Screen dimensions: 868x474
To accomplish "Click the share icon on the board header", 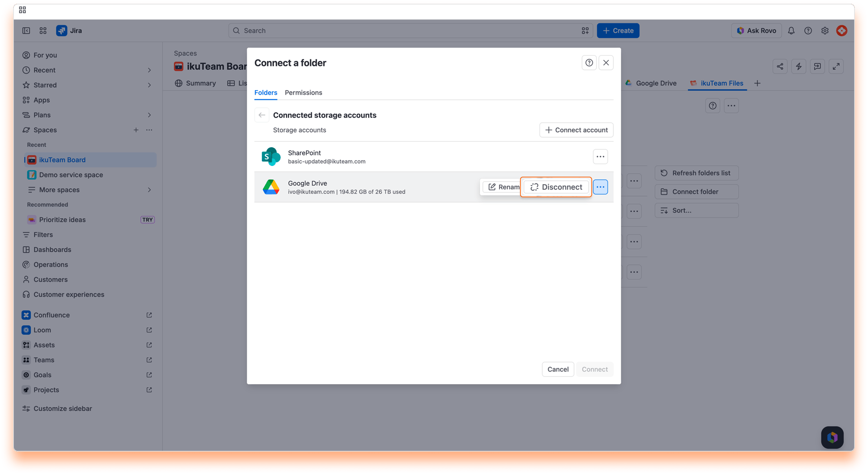I will 780,66.
